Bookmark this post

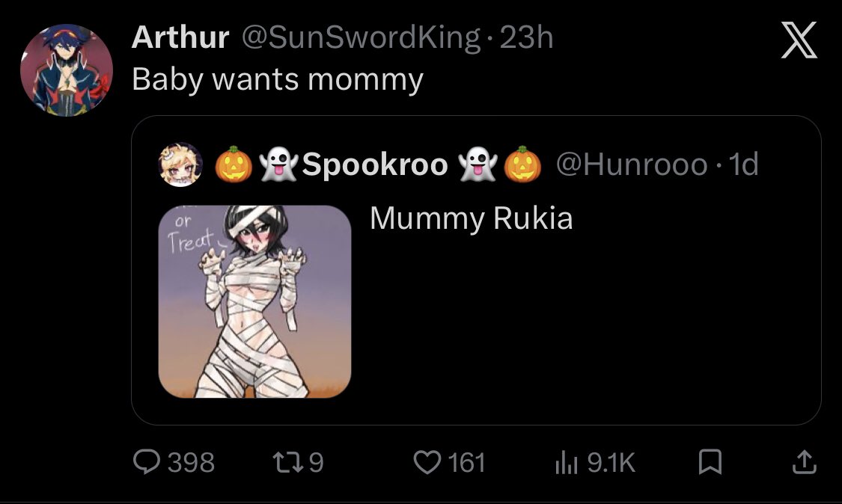pos(710,462)
